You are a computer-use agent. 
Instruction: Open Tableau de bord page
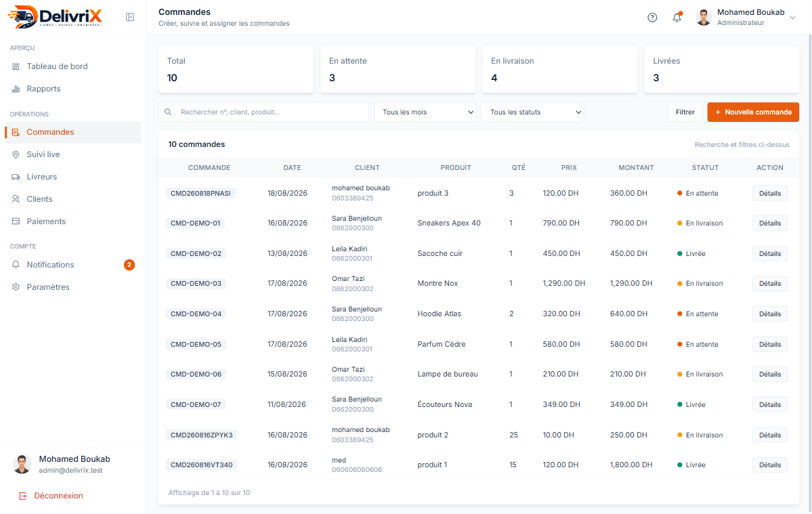click(x=72, y=66)
